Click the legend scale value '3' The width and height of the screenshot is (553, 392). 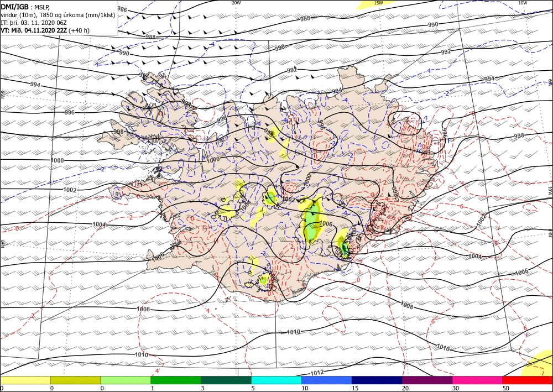point(202,388)
